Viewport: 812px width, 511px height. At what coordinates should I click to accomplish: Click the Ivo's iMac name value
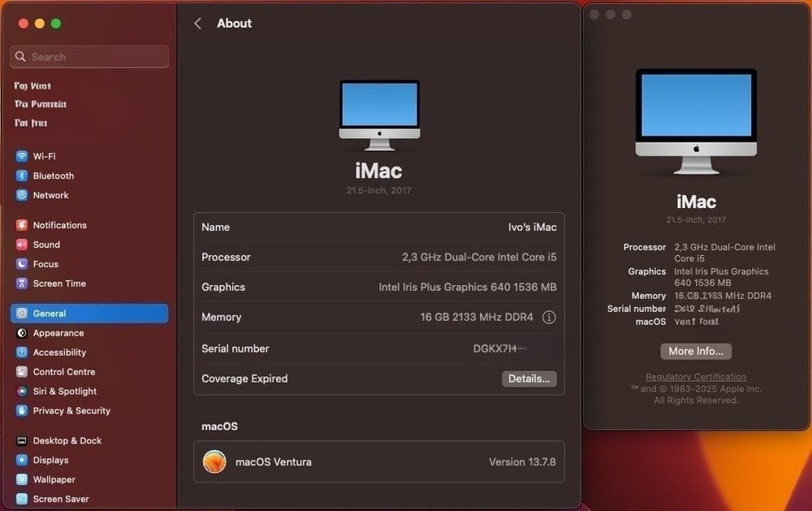[533, 227]
